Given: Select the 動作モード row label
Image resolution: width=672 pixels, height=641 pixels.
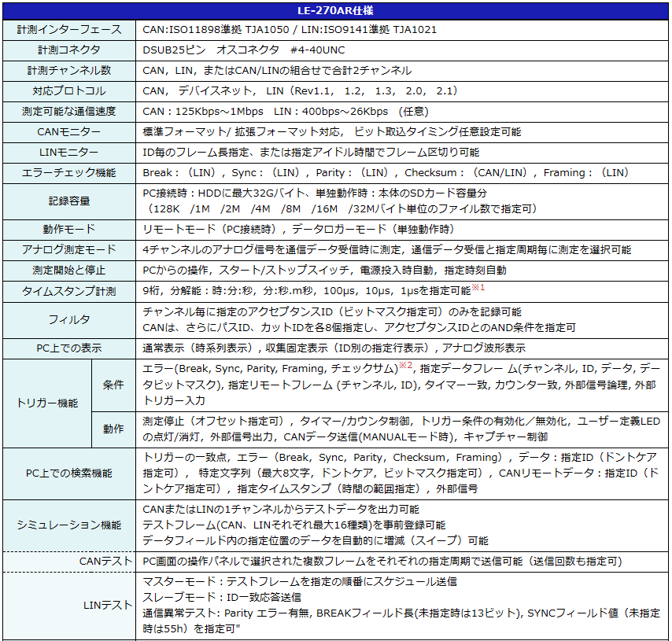Looking at the screenshot, I should pos(69,229).
